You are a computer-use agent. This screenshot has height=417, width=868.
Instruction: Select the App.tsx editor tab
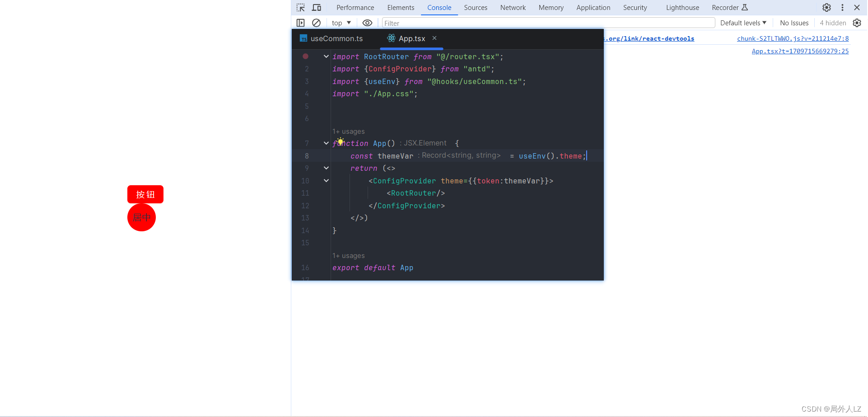411,38
